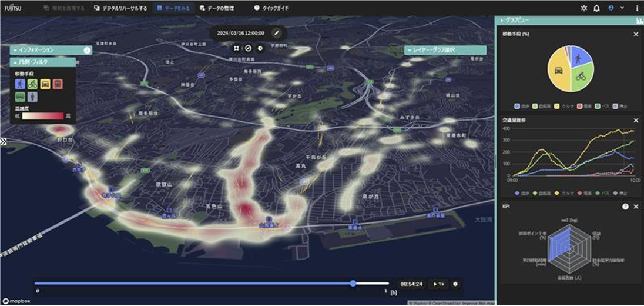Click the compass reset icon on map
644x306 pixels.
coord(248,48)
